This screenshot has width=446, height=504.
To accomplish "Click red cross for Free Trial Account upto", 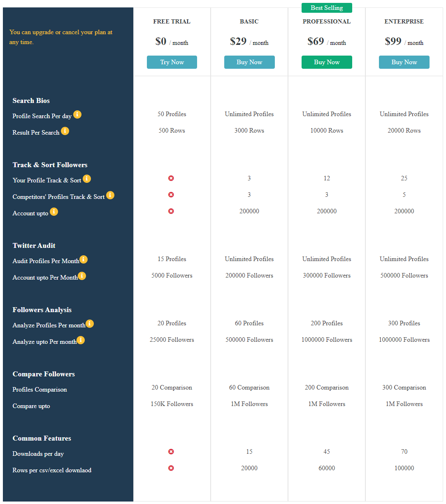I will pos(171,211).
